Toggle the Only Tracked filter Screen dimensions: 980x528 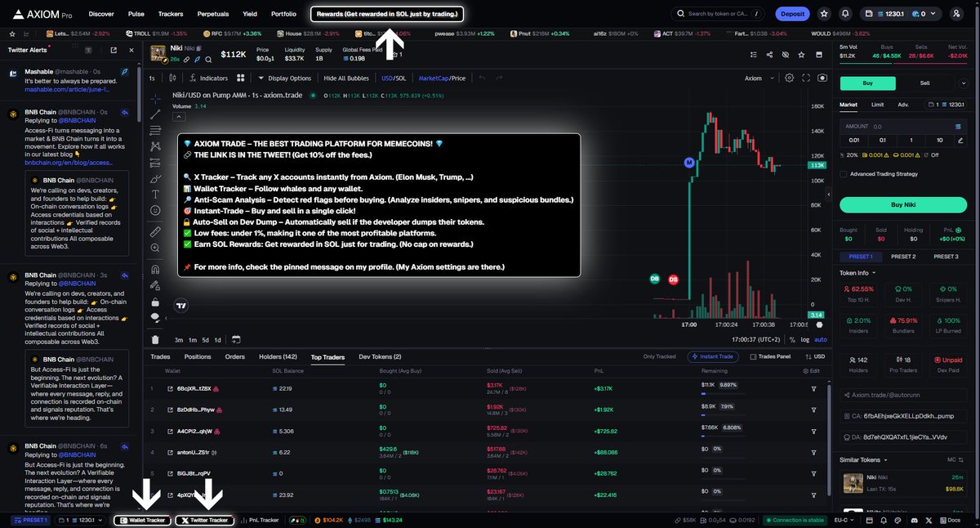click(x=660, y=356)
